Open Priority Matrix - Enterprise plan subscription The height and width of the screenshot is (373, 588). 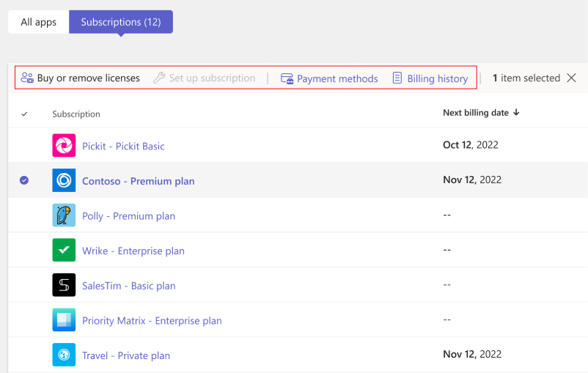[152, 320]
